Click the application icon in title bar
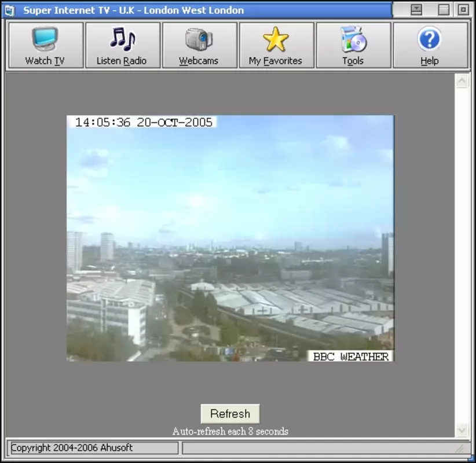This screenshot has width=476, height=463. 10,10
